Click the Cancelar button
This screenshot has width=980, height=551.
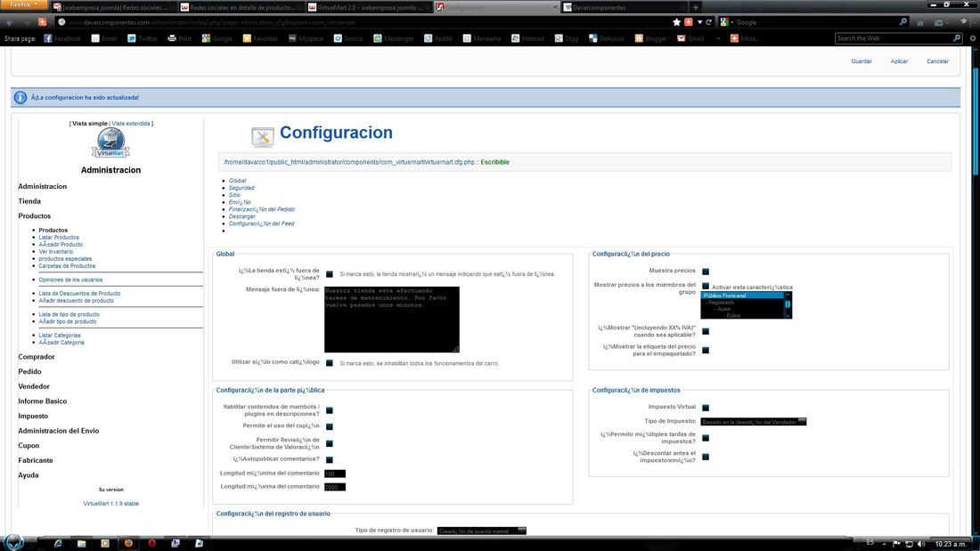tap(937, 61)
